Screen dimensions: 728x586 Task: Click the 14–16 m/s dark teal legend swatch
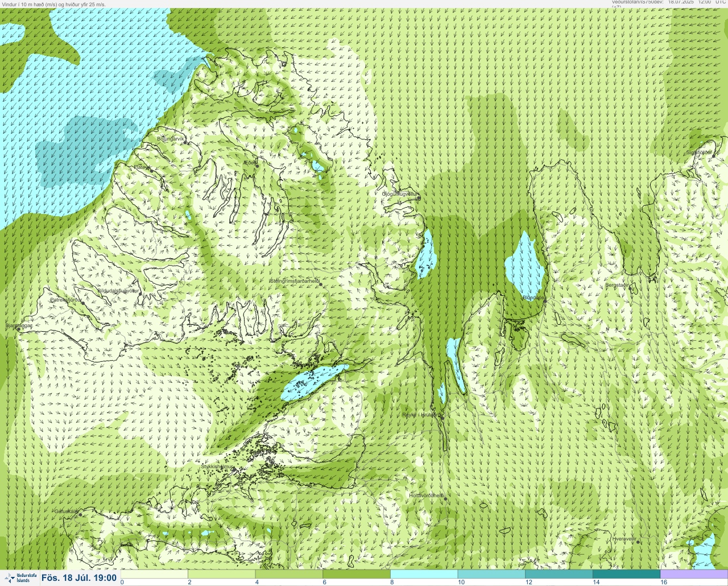pos(626,574)
